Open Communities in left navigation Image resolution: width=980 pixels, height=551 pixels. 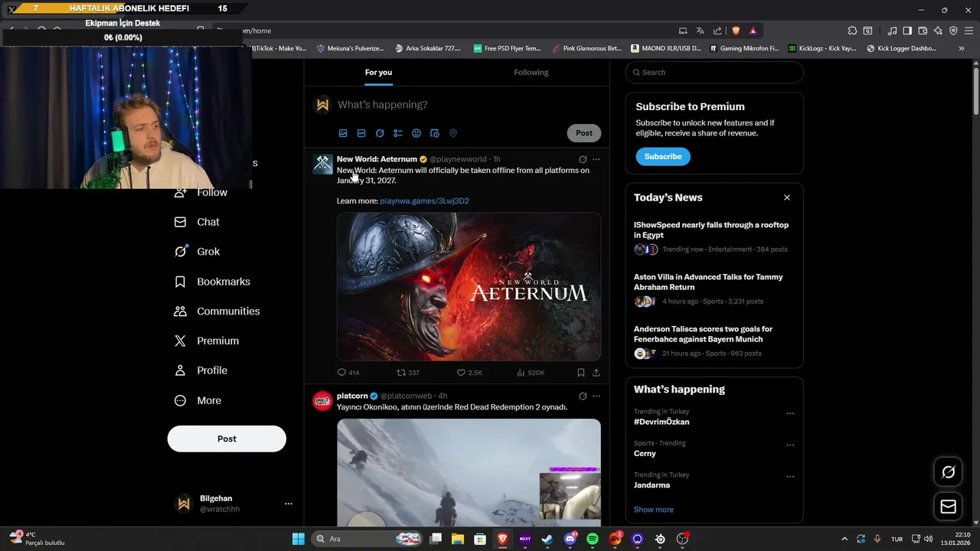tap(217, 311)
